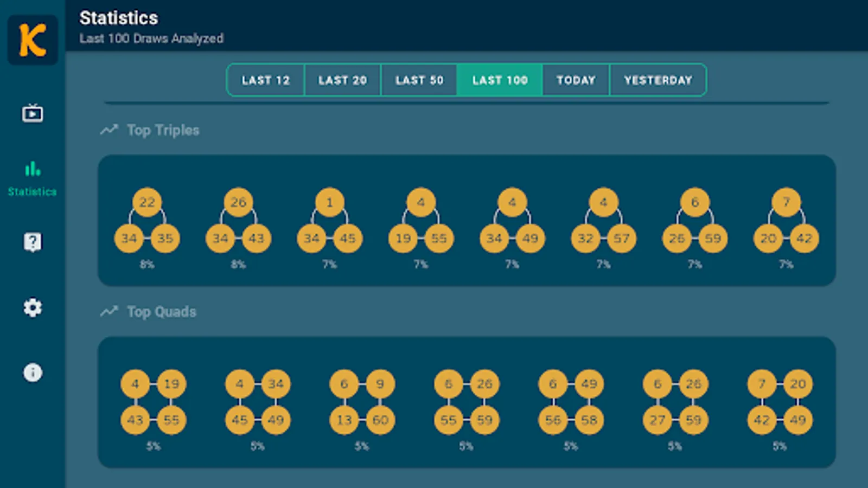Select the Statistics bar chart icon
868x488 pixels.
33,169
